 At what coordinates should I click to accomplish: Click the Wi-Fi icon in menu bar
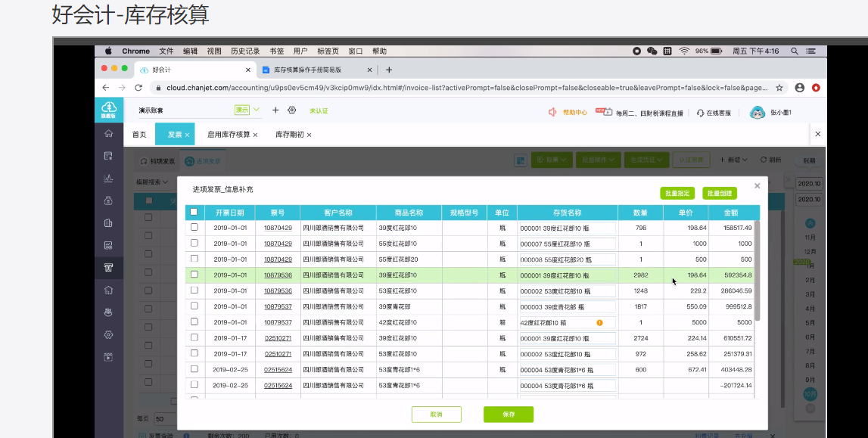point(684,51)
